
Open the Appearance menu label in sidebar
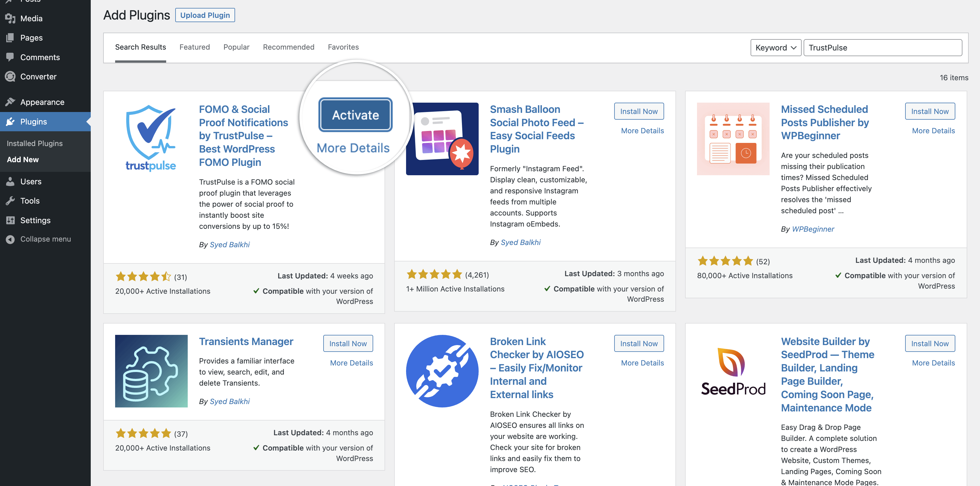coord(42,102)
